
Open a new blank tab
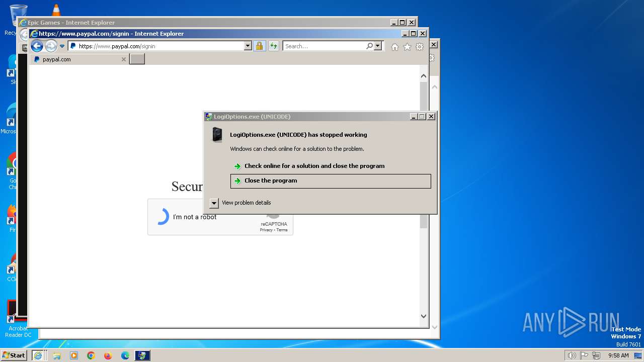[137, 59]
